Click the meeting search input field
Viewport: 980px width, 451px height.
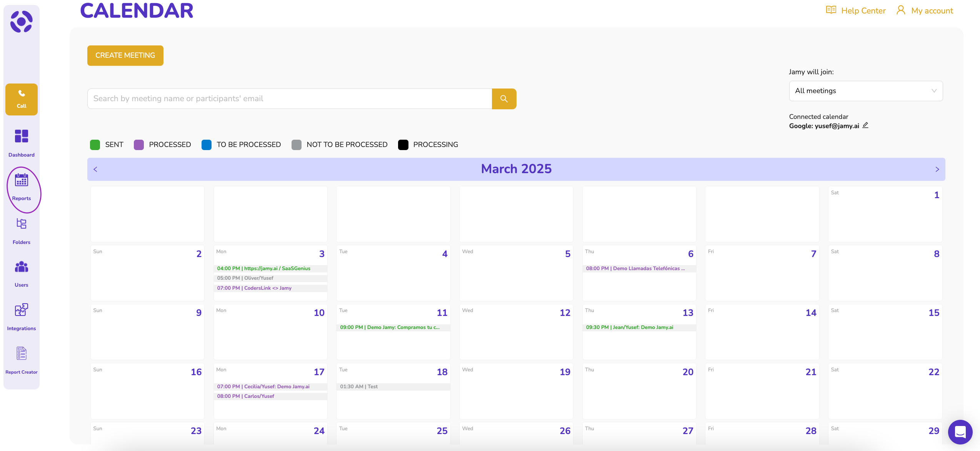[x=289, y=99]
